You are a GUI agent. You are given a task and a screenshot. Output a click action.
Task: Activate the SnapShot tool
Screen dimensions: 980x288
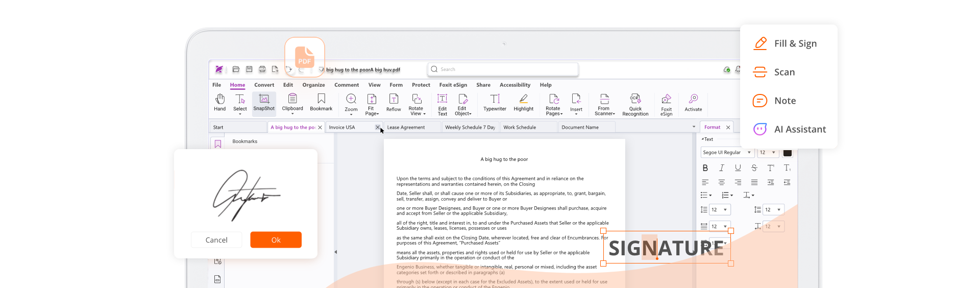[264, 102]
